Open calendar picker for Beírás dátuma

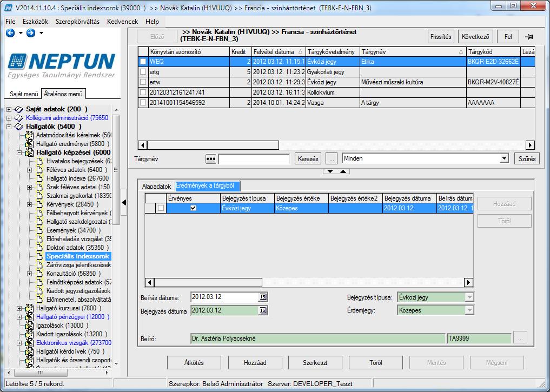click(x=263, y=297)
